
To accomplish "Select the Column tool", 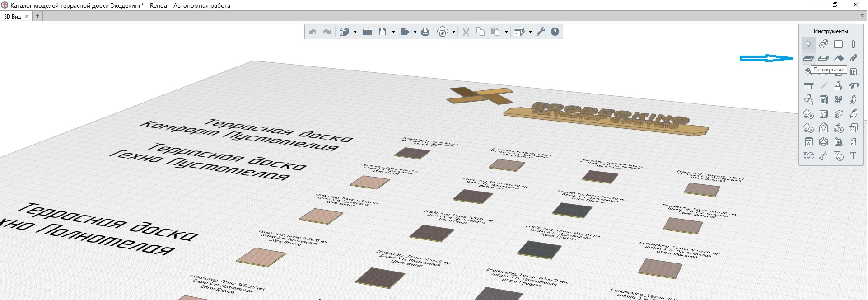I will [854, 44].
